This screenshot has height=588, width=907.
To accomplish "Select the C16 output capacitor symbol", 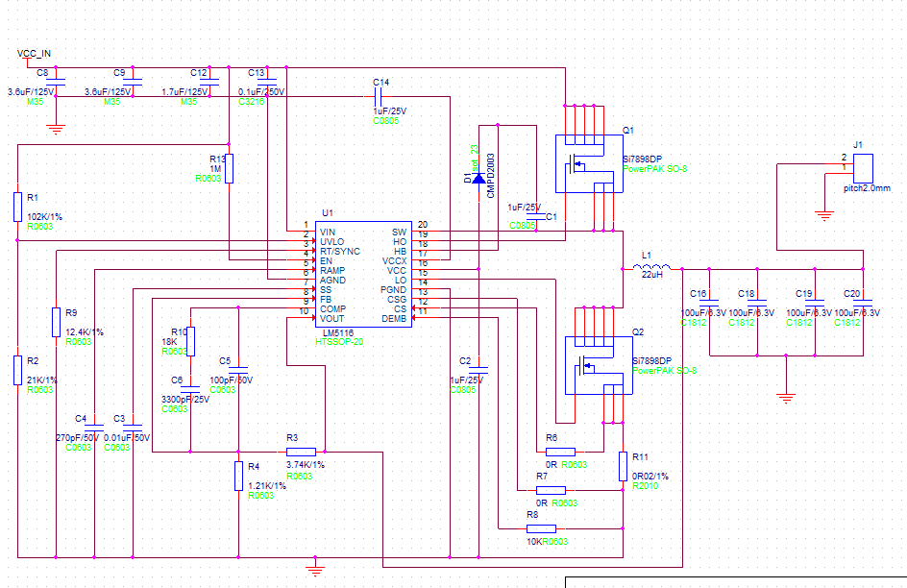I will 709,303.
